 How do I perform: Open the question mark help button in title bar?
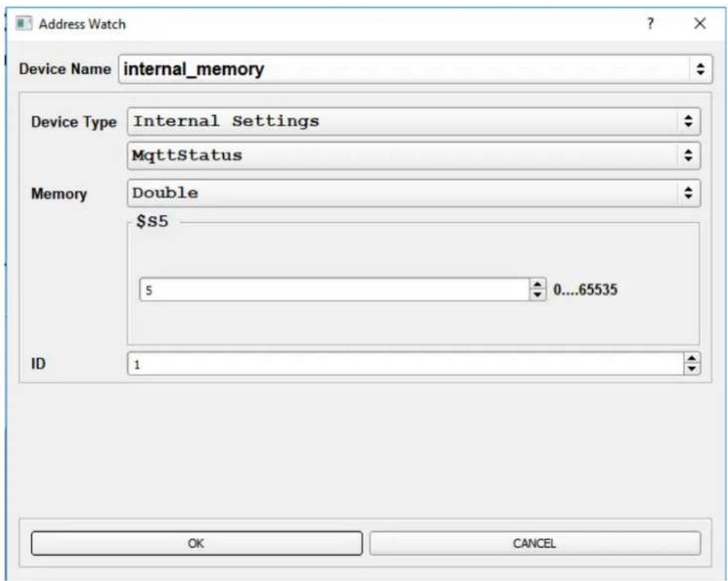(650, 23)
